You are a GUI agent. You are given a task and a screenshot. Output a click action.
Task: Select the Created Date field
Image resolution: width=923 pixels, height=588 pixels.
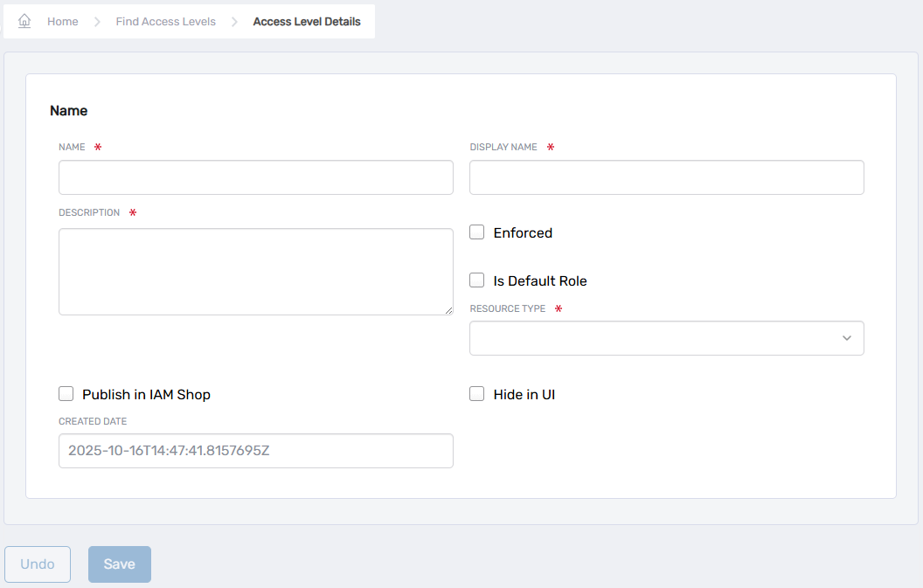[255, 451]
